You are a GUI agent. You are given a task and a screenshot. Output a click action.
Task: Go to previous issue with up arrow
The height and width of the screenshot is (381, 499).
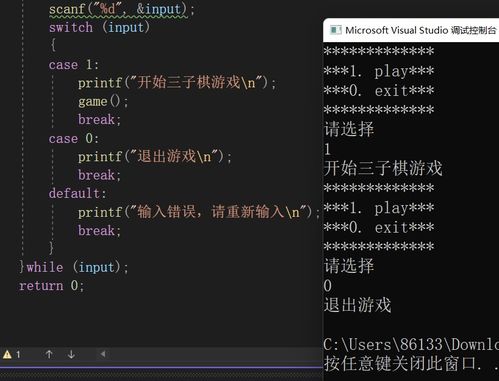(x=49, y=354)
